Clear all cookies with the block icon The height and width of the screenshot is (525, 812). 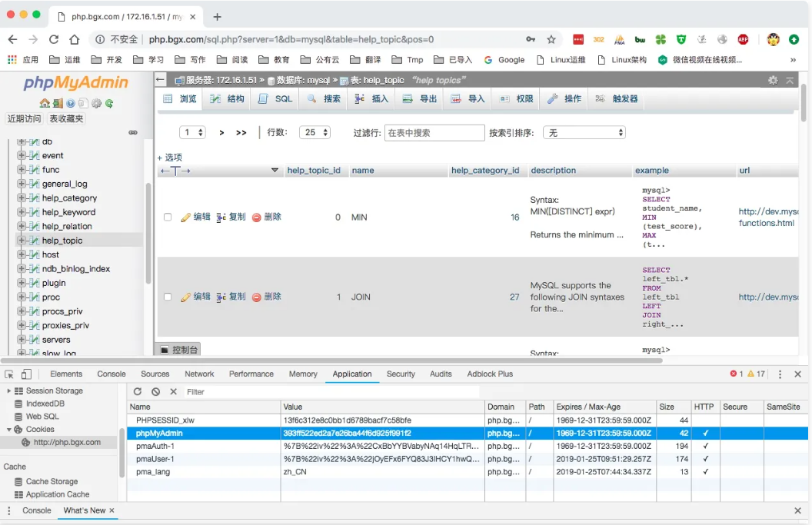click(155, 392)
